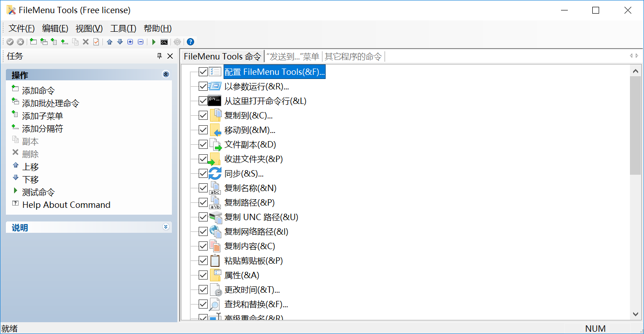Screen dimensions: 644x334
Task: Open Help with the blue question icon
Action: click(190, 42)
